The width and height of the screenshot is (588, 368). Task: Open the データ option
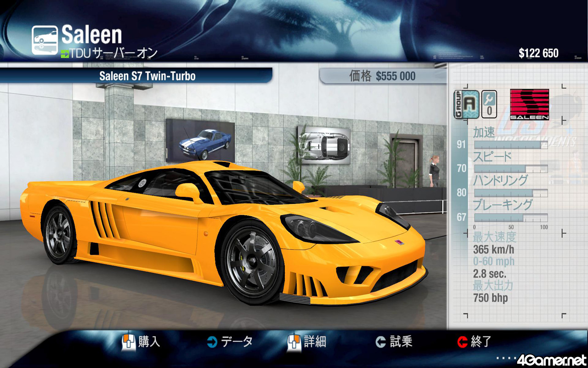point(237,342)
